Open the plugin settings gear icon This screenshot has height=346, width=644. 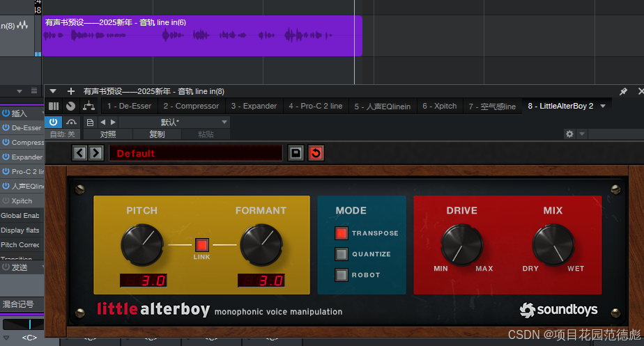coord(569,134)
